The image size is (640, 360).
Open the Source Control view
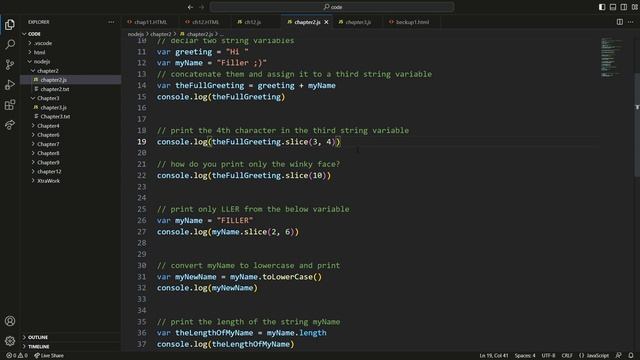point(10,64)
